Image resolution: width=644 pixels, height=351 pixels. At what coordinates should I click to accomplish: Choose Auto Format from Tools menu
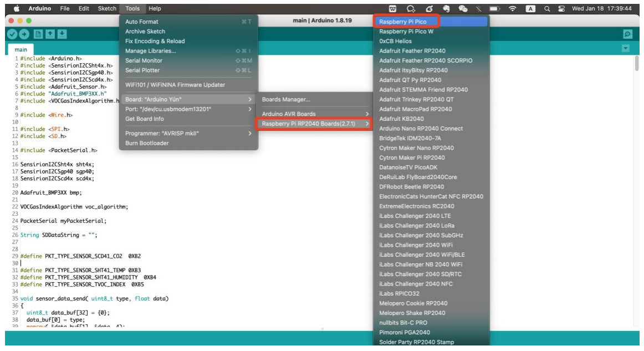coord(142,22)
